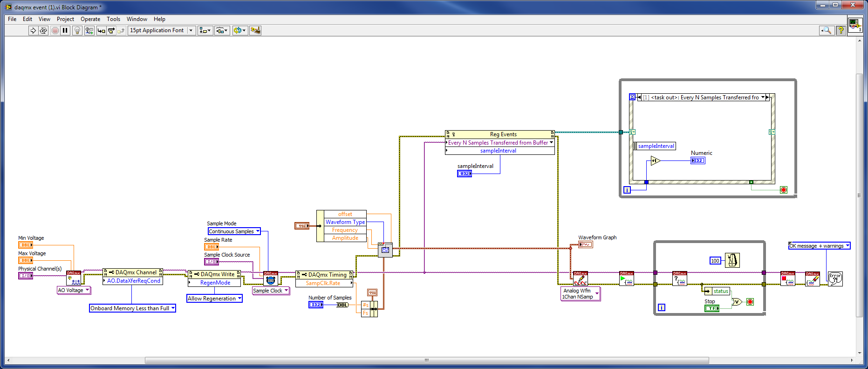
Task: Select the Increment function in event structure
Action: [x=656, y=161]
